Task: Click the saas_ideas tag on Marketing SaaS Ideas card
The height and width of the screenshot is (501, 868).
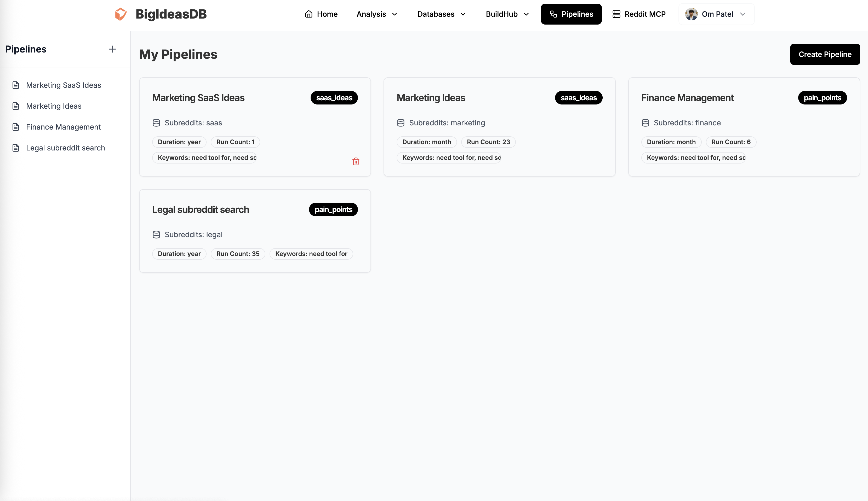Action: pos(333,98)
